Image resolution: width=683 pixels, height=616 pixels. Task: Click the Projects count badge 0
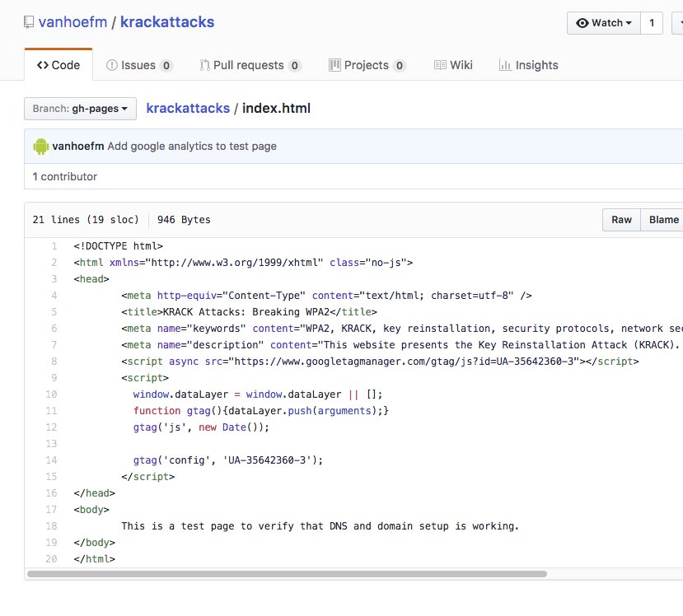point(399,66)
